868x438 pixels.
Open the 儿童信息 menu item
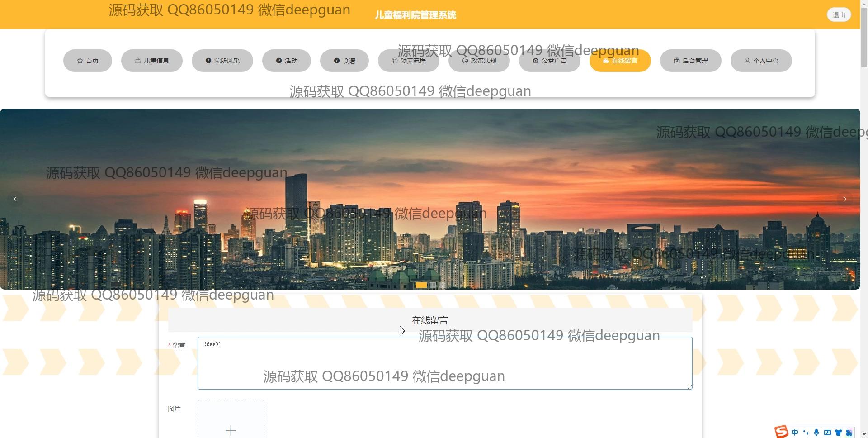point(152,61)
